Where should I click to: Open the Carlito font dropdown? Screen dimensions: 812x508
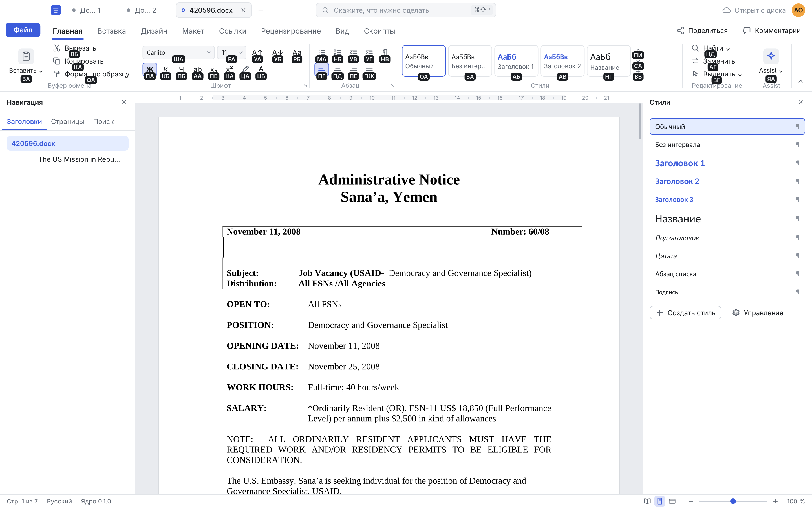[178, 52]
